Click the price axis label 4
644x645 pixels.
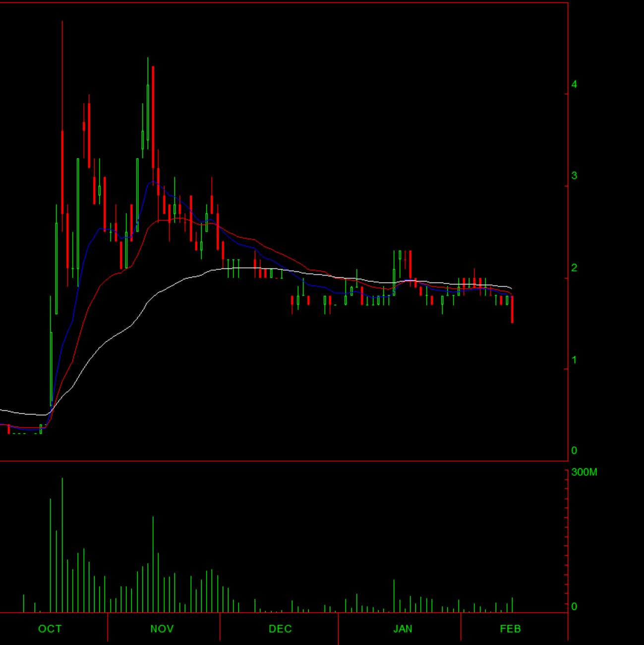click(x=574, y=84)
